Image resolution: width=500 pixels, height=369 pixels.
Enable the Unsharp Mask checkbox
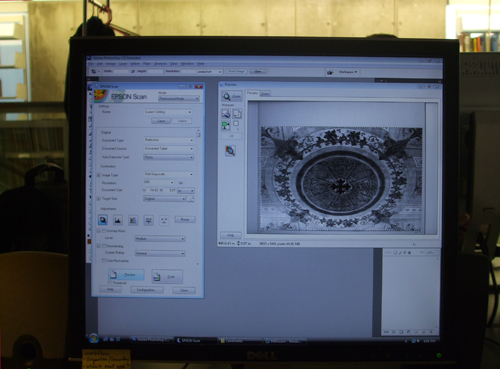[x=104, y=231]
